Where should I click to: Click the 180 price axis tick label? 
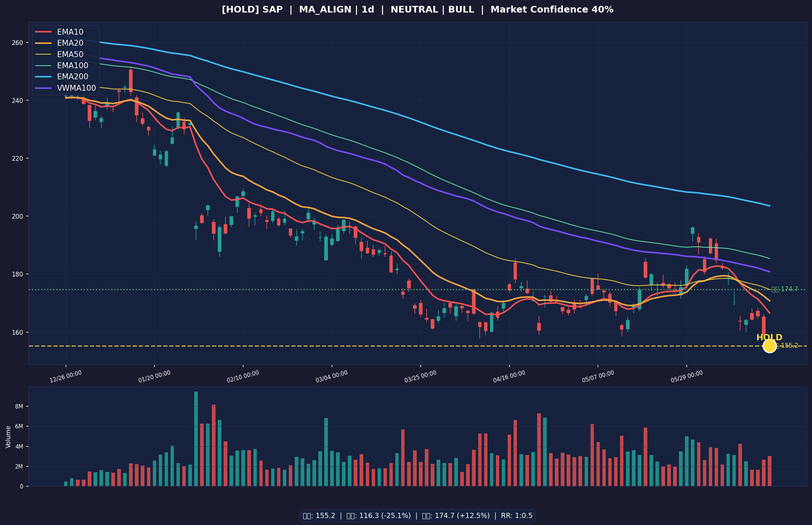click(x=18, y=274)
